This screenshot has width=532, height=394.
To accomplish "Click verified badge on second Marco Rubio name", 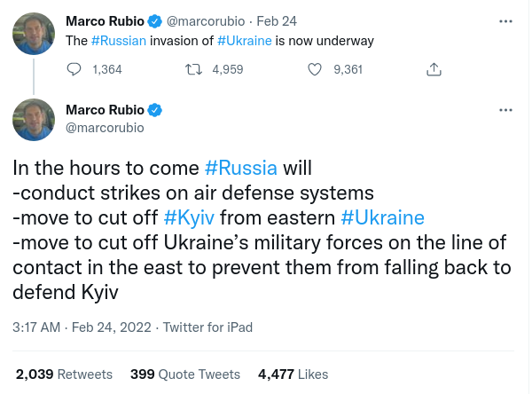I will click(x=154, y=110).
